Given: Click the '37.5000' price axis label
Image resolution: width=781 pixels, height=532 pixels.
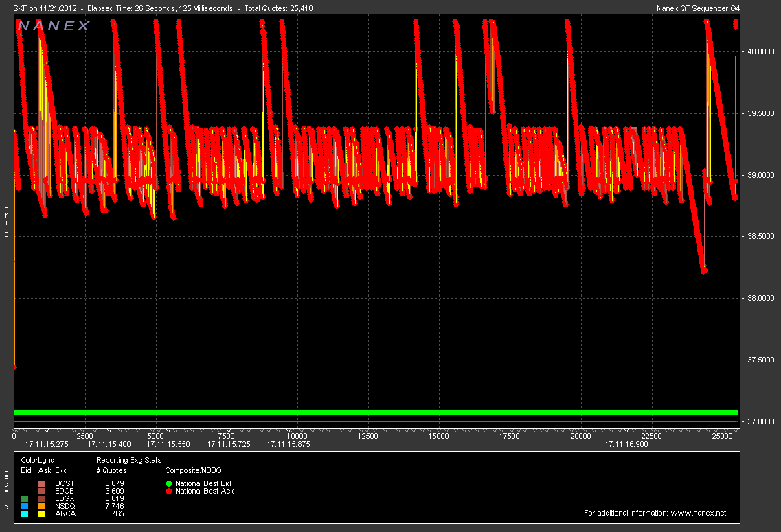Looking at the screenshot, I should point(761,360).
